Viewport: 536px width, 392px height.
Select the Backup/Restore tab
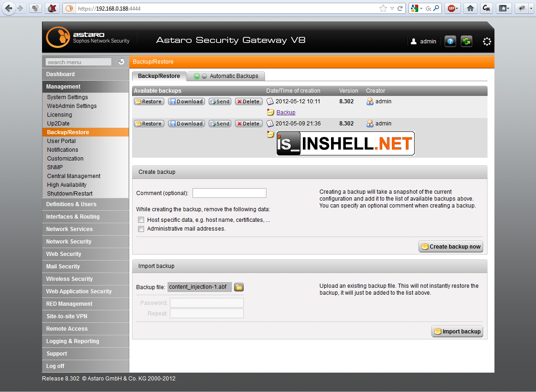tap(159, 76)
